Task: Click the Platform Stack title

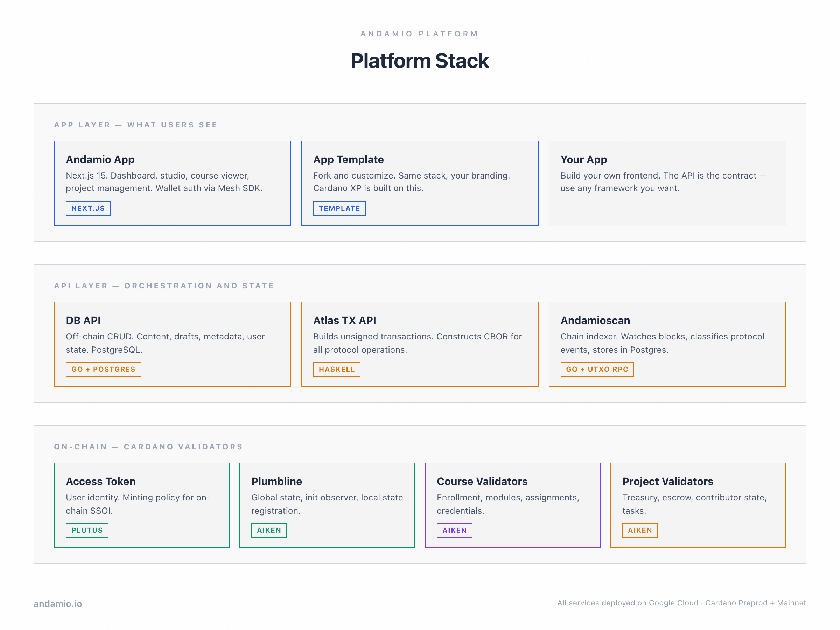Action: tap(420, 61)
